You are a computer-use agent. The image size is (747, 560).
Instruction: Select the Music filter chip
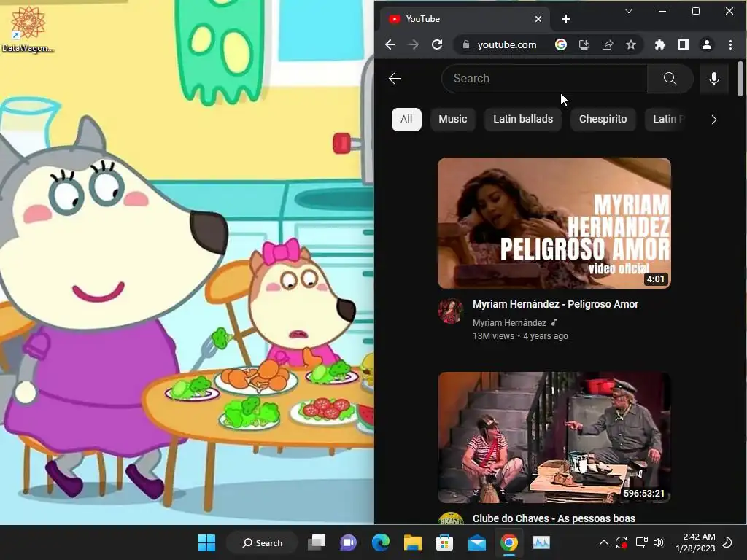[452, 119]
